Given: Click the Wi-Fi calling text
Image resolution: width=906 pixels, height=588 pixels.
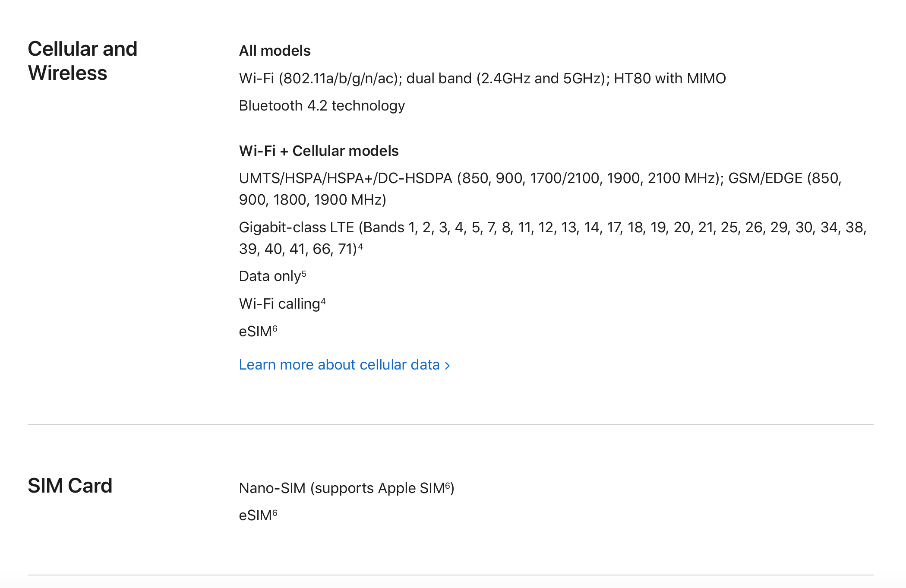Looking at the screenshot, I should (279, 304).
